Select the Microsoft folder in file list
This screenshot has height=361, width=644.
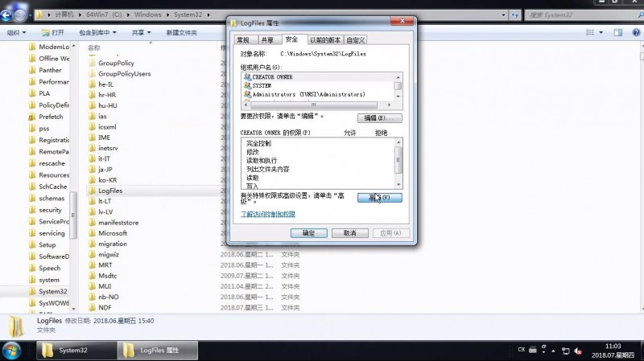(113, 233)
